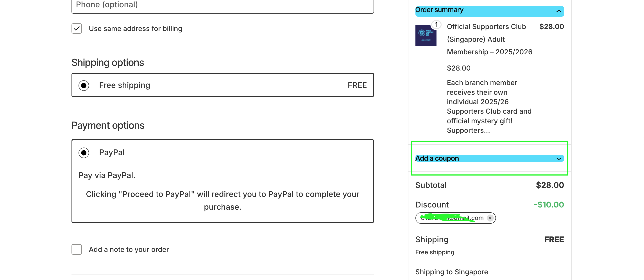
Task: Remove the applied discount coupon
Action: click(490, 218)
